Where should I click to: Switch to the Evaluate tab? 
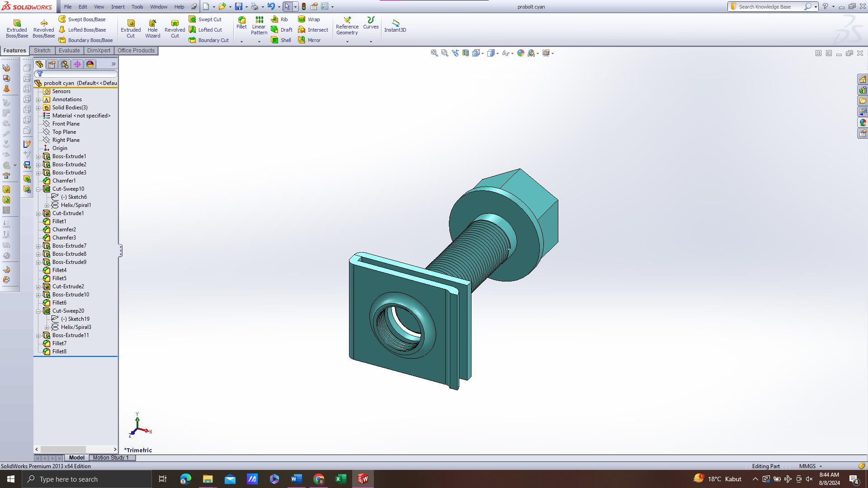pyautogui.click(x=69, y=51)
